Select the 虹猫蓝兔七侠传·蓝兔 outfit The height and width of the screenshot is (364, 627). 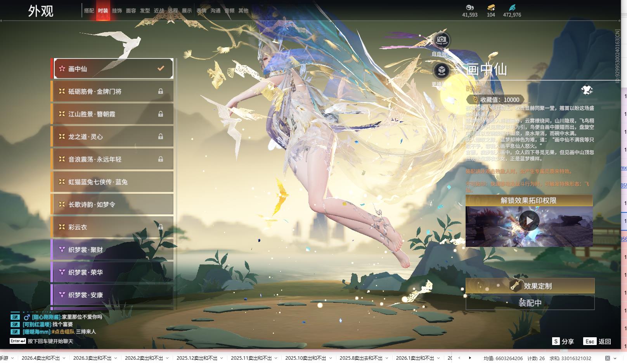click(113, 182)
